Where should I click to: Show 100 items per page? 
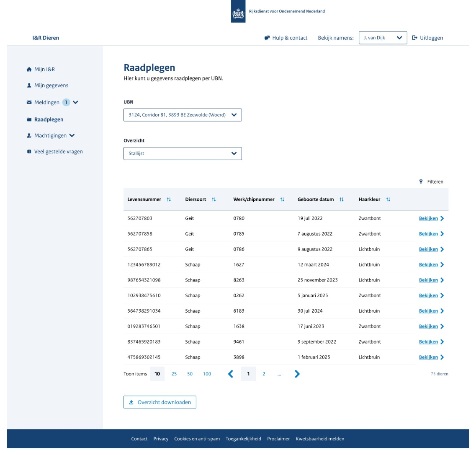click(x=207, y=374)
